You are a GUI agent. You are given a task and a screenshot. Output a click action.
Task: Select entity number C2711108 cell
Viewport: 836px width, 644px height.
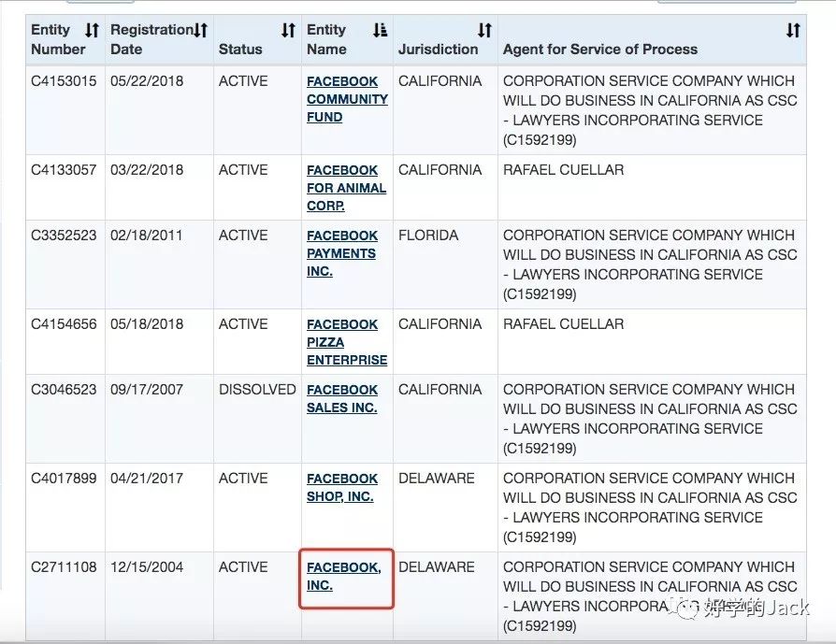(x=64, y=567)
